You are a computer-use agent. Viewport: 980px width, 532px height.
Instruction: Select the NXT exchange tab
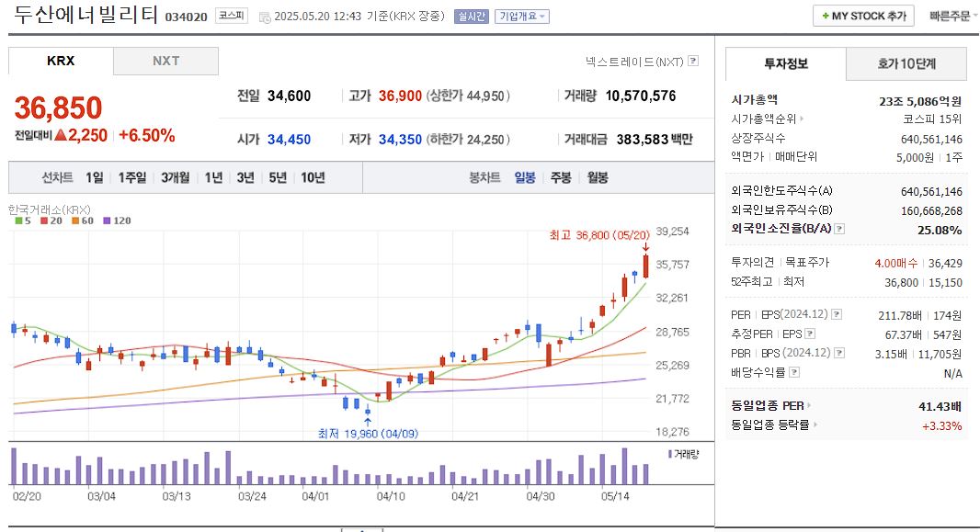(166, 62)
